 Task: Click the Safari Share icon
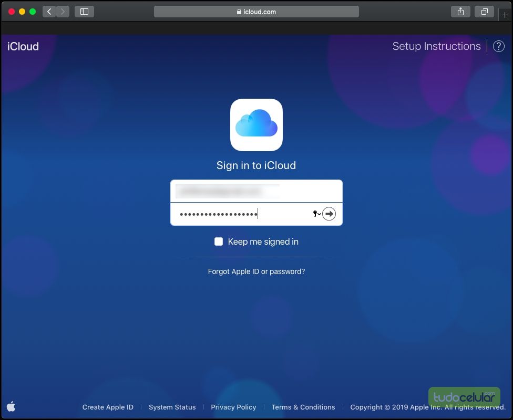coord(460,12)
